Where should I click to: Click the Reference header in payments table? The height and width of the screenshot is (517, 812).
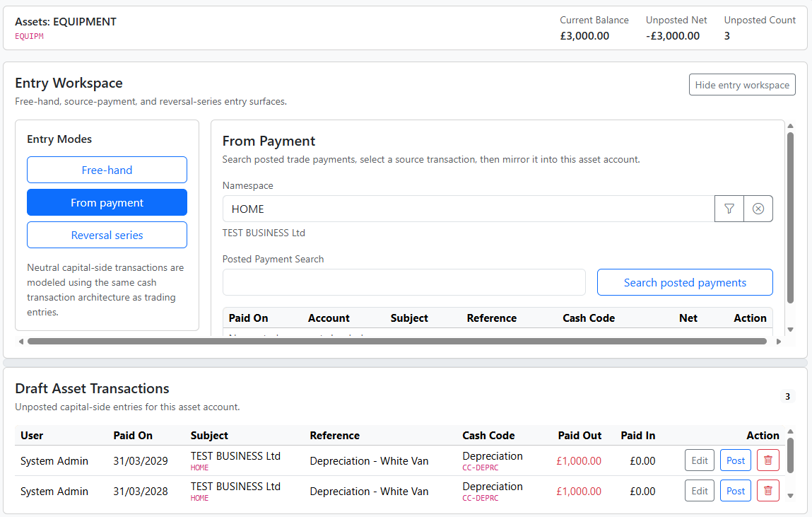[x=491, y=318]
